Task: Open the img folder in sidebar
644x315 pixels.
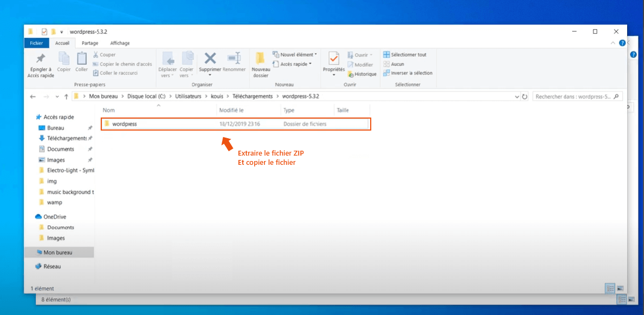Action: (x=48, y=181)
